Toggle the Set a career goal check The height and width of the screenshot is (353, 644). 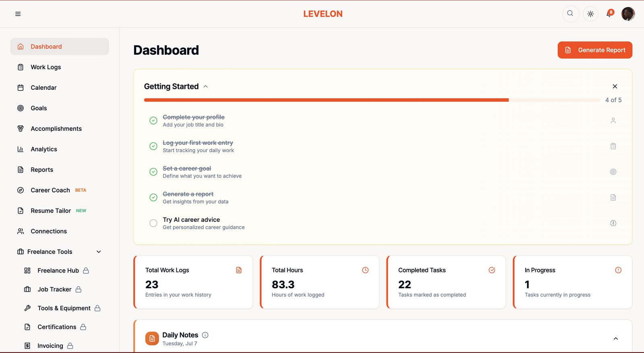click(153, 172)
